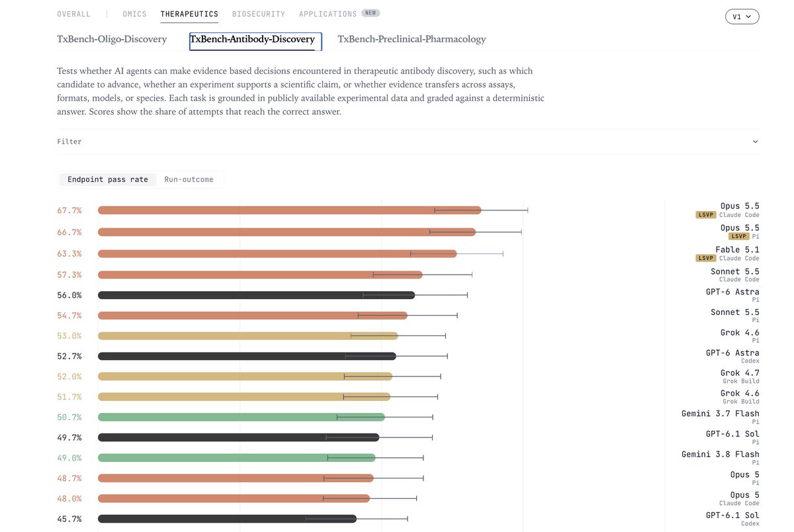Select TxBench-Preclinical-Pharmacology benchmark tab

pos(412,39)
